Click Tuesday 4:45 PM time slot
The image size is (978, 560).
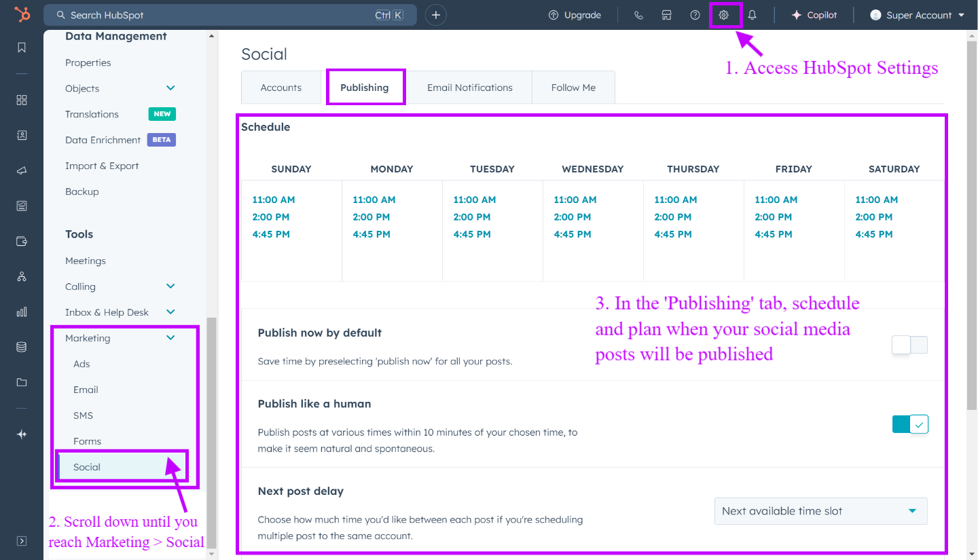click(x=471, y=234)
